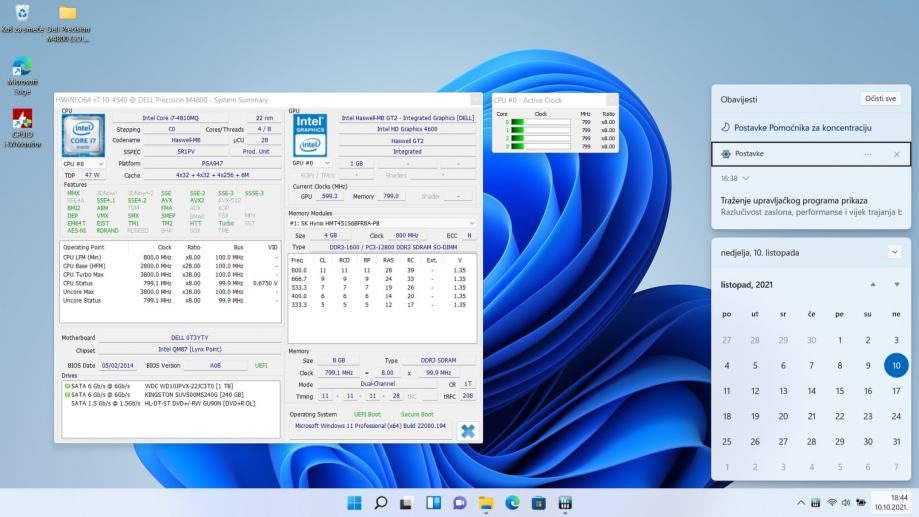Open the Postavke notification three-dot menu

point(868,154)
